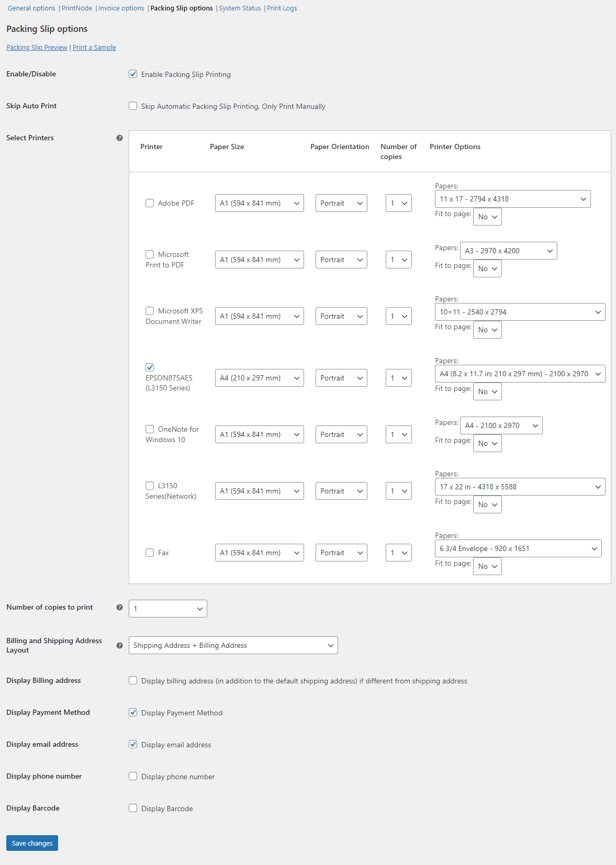Disable Display Payment Method checkbox
The image size is (616, 865).
click(133, 713)
